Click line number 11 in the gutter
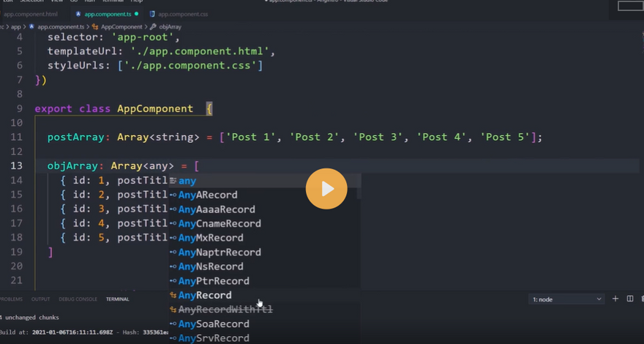Viewport: 644px width, 344px height. click(x=17, y=138)
